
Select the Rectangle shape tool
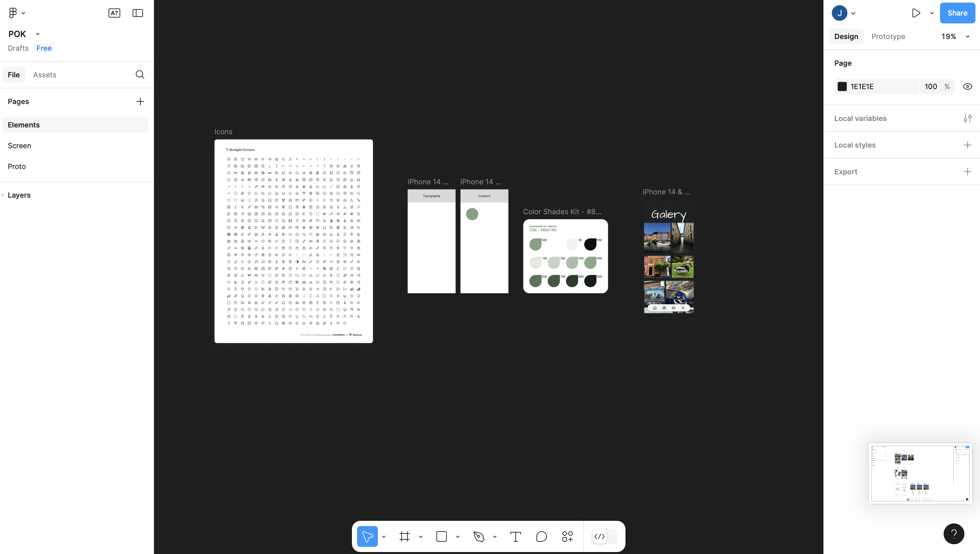coord(441,536)
